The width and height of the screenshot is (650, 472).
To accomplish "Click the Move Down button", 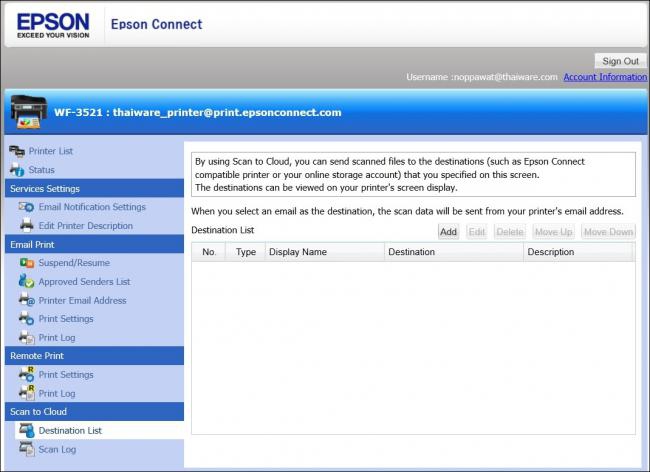I will pyautogui.click(x=608, y=232).
